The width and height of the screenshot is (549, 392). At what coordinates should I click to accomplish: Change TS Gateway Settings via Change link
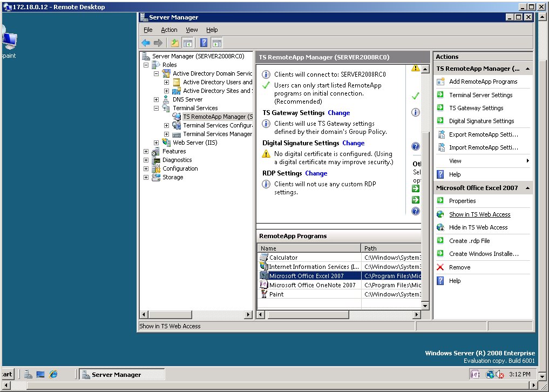click(x=338, y=113)
